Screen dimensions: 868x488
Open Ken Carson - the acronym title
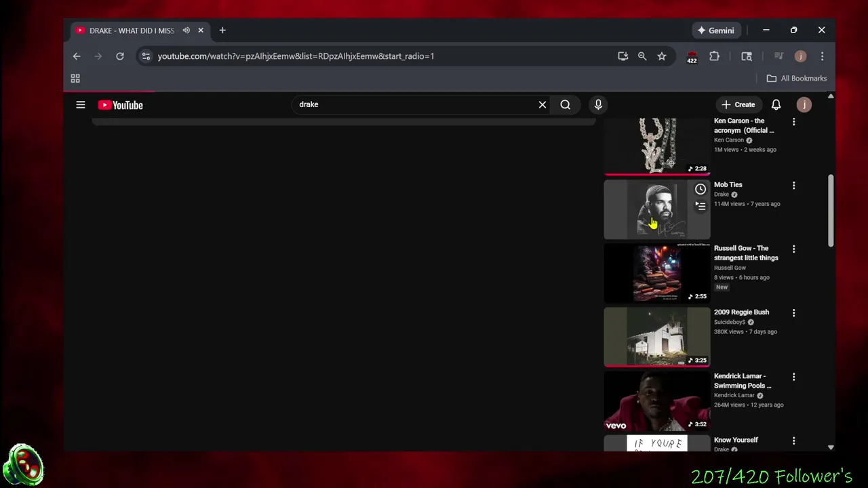tap(744, 125)
